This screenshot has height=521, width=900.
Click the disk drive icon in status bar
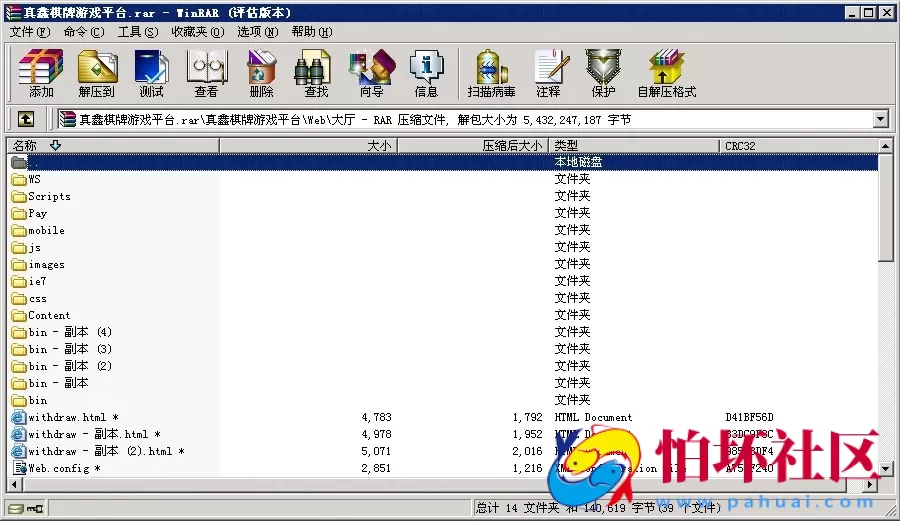(x=15, y=508)
